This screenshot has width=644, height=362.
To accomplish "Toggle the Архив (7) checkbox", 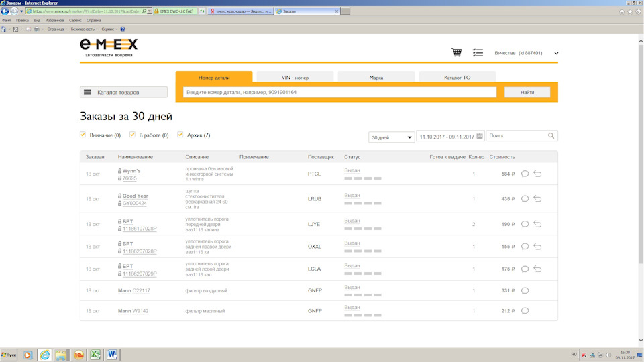I will (x=180, y=135).
